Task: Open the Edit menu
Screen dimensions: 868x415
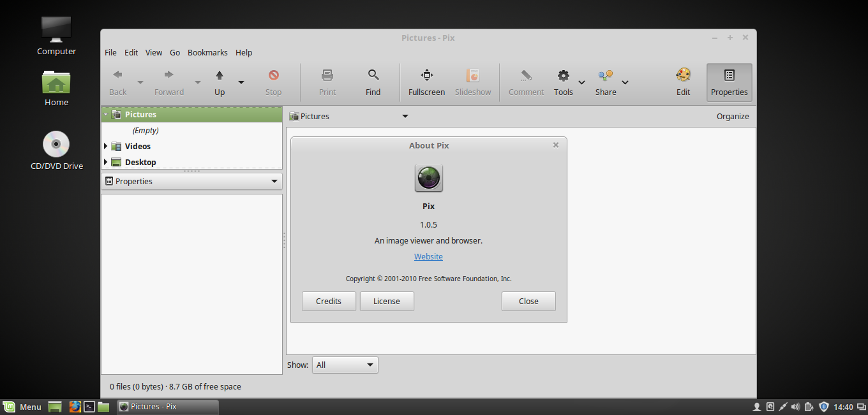Action: click(131, 52)
